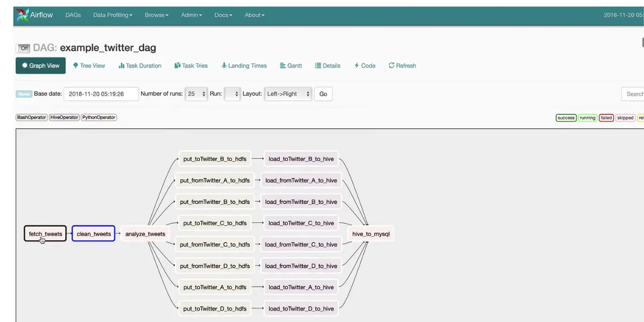Select the put_toTwitter_A_to_hdfs node

pos(215,287)
